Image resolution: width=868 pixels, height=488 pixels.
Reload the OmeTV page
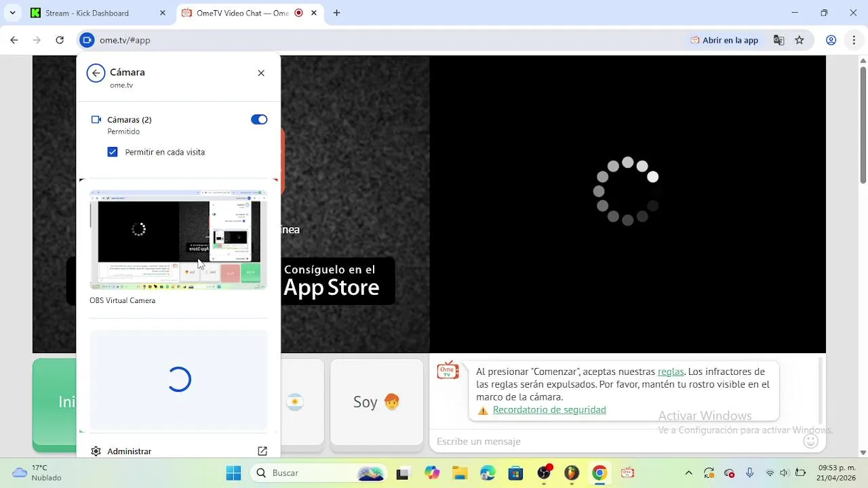pyautogui.click(x=60, y=40)
